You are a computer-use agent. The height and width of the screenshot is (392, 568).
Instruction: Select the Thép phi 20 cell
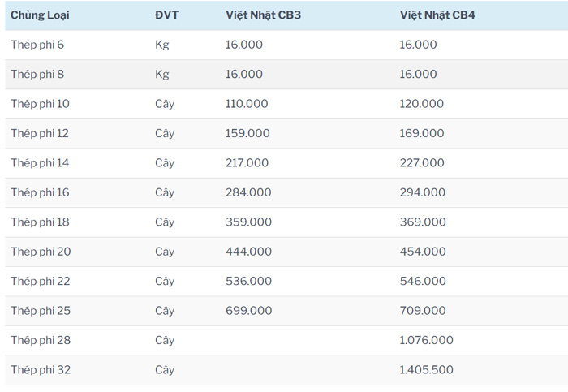(x=41, y=252)
